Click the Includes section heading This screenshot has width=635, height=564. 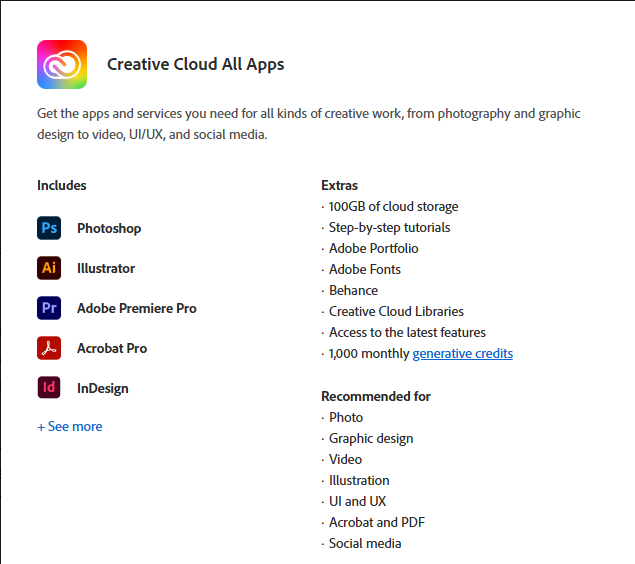[62, 185]
